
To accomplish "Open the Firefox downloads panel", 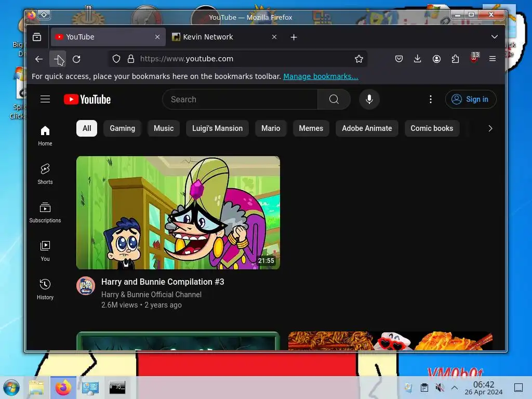I will point(418,59).
